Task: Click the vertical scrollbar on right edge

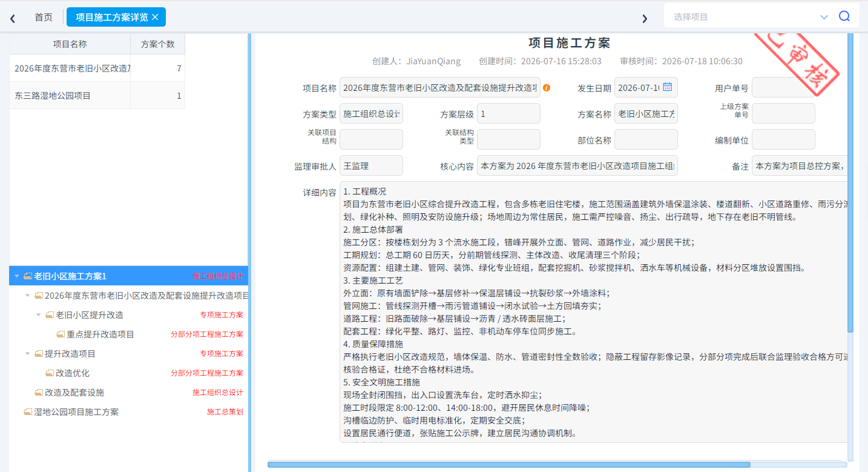Action: point(850,182)
